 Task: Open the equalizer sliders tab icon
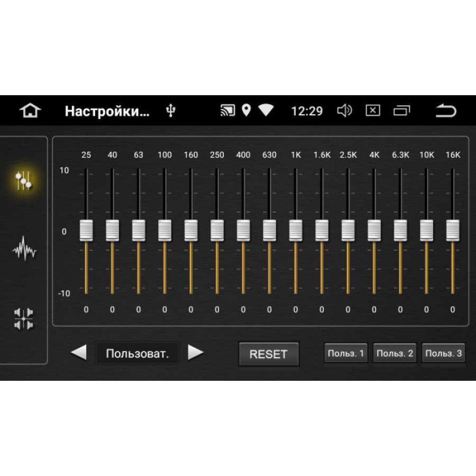(x=24, y=180)
